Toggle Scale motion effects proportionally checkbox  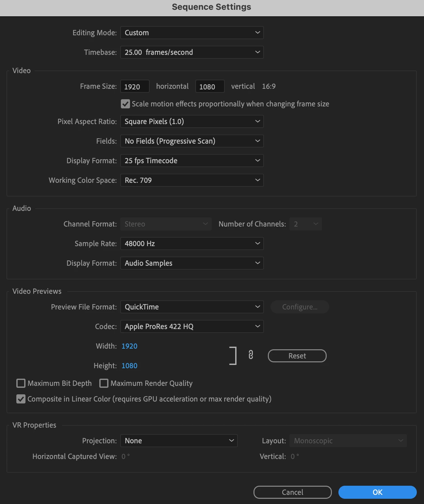click(125, 104)
